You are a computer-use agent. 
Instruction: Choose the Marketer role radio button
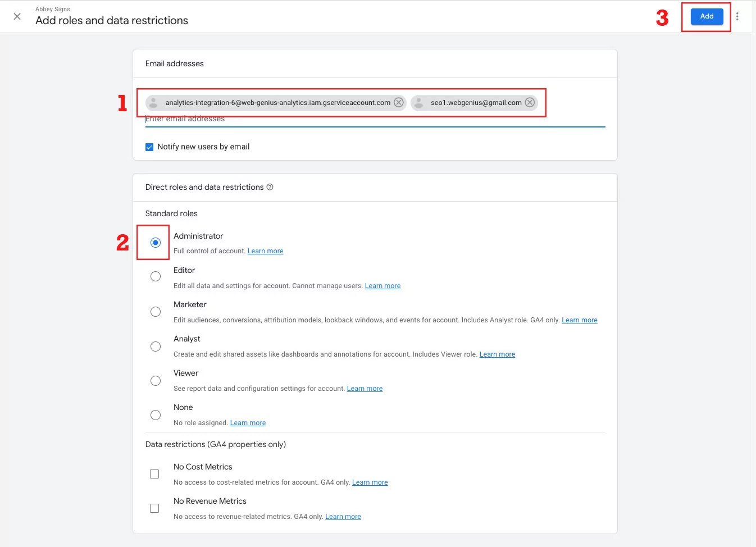(156, 312)
